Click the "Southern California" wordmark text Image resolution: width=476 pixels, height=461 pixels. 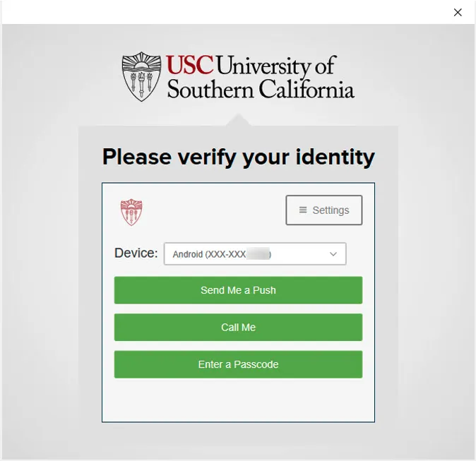coord(260,90)
